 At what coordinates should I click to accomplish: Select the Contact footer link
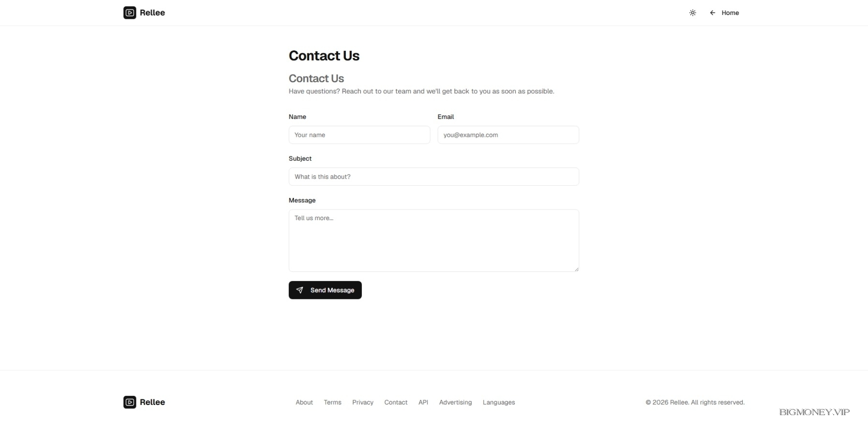(x=395, y=403)
